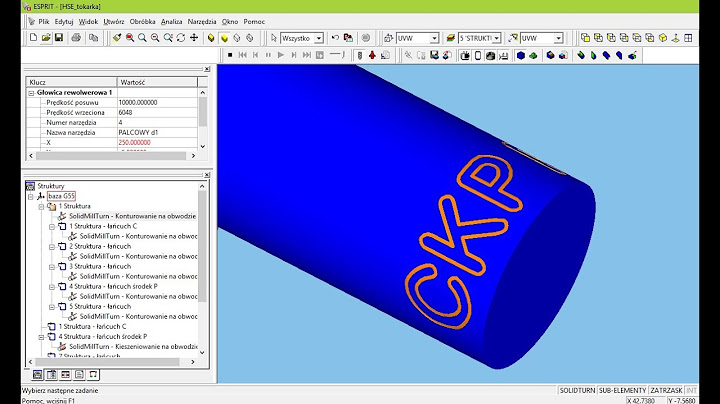
Task: Click the Wartość column header
Action: 158,82
